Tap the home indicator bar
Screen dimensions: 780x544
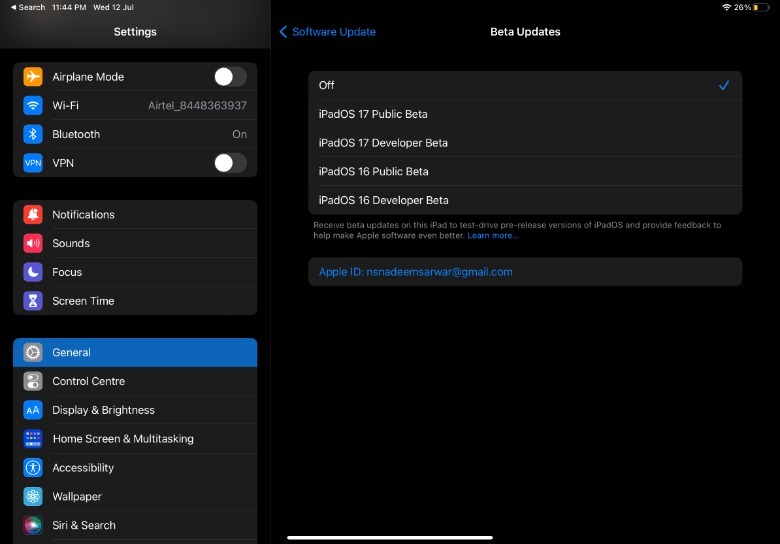(390, 538)
